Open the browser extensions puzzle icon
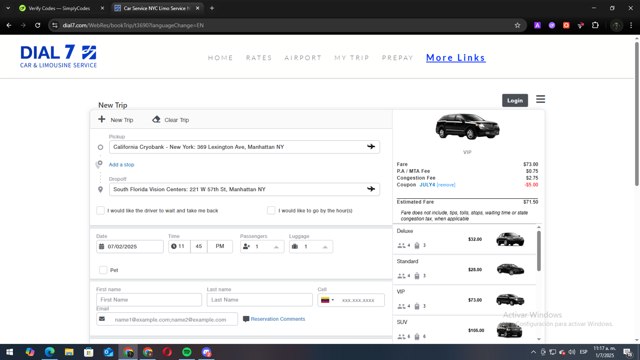The image size is (640, 360). [x=595, y=25]
